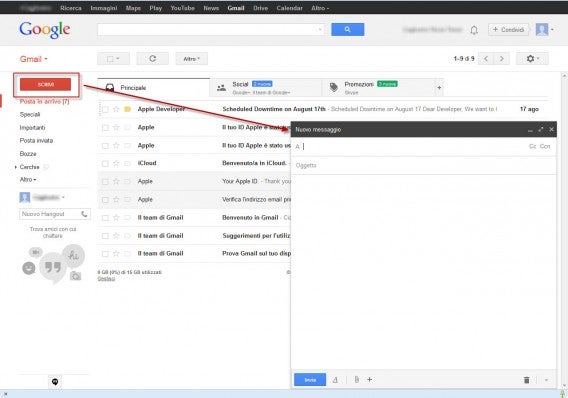Image resolution: width=568 pixels, height=398 pixels.
Task: Open the select-all checkbox dropdown
Action: (x=113, y=58)
